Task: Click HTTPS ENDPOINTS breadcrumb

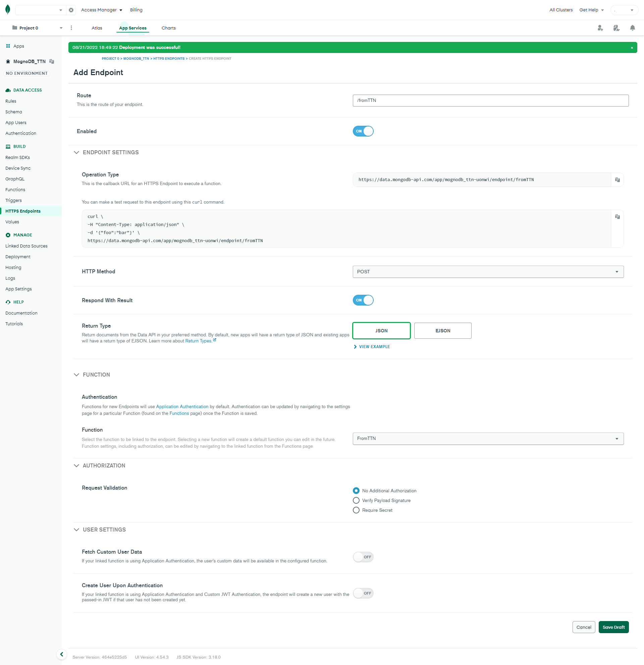Action: click(169, 59)
